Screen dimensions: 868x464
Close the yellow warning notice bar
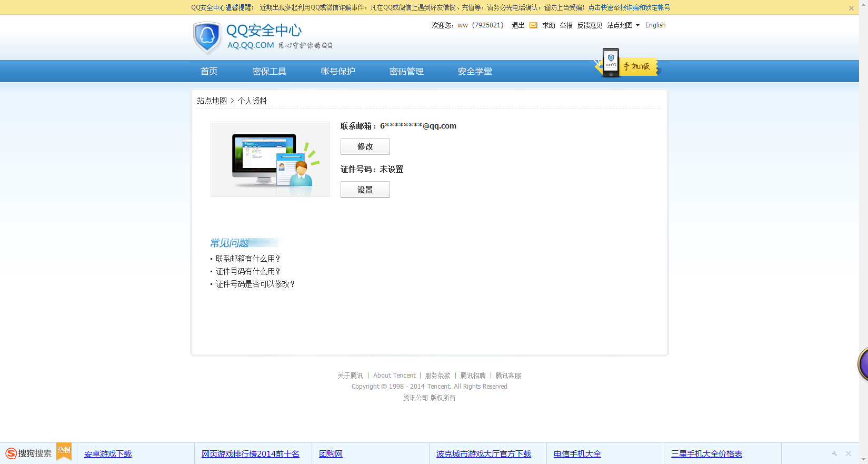pyautogui.click(x=851, y=8)
